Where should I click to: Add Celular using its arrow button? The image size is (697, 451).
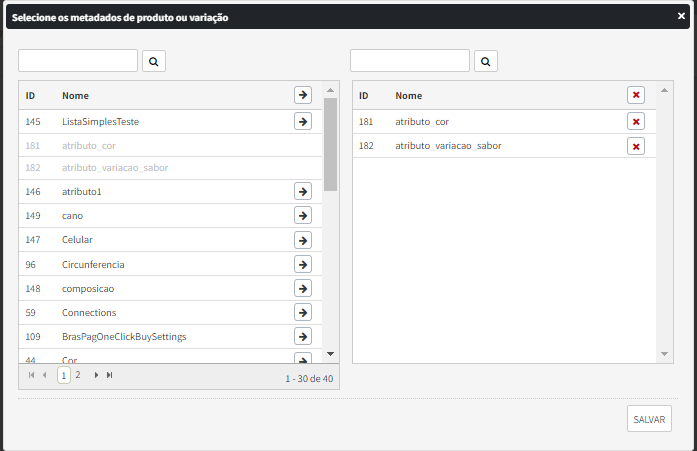pos(303,240)
